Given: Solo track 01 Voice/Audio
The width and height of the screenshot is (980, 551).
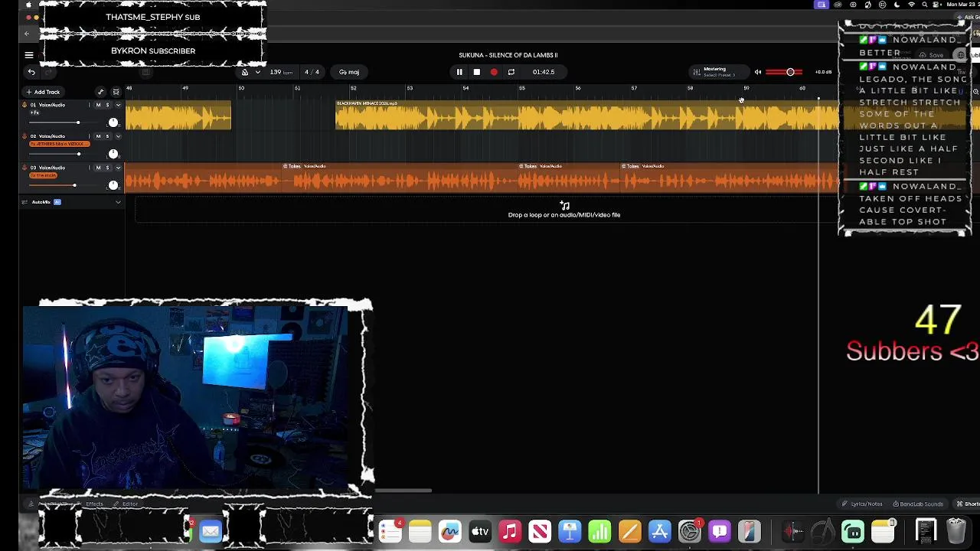Looking at the screenshot, I should [107, 105].
